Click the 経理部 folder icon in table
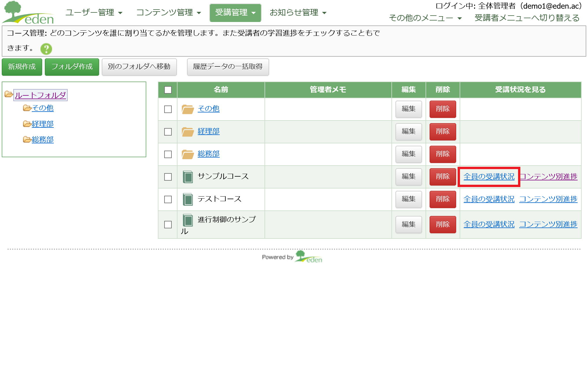The height and width of the screenshot is (370, 588). [188, 132]
